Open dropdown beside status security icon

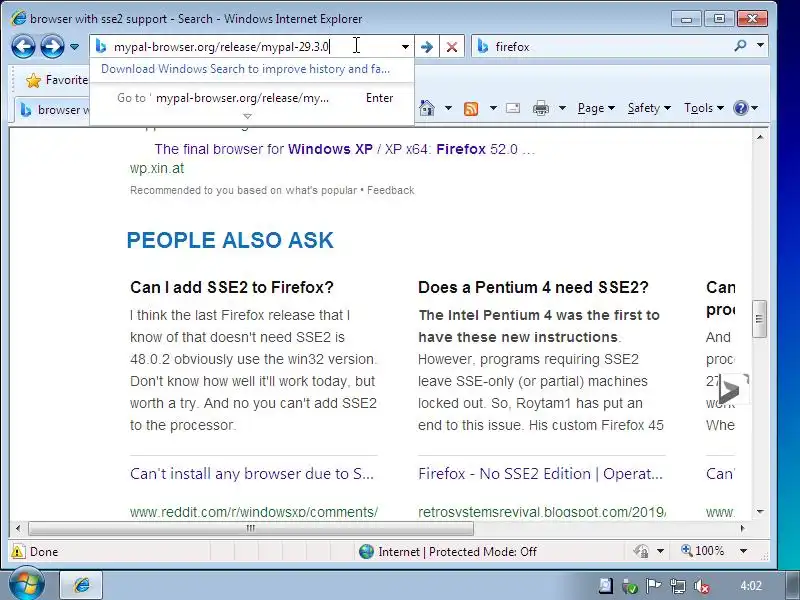click(x=660, y=551)
